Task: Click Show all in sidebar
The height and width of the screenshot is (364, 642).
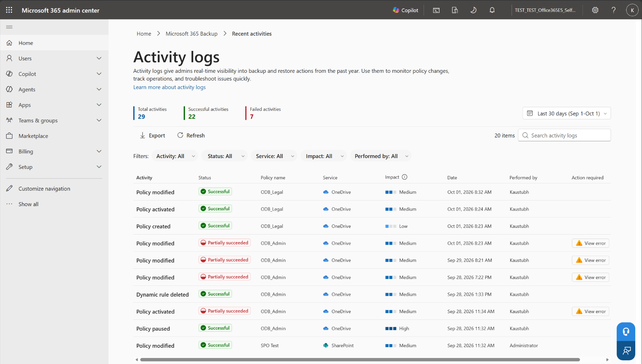Action: [54, 204]
